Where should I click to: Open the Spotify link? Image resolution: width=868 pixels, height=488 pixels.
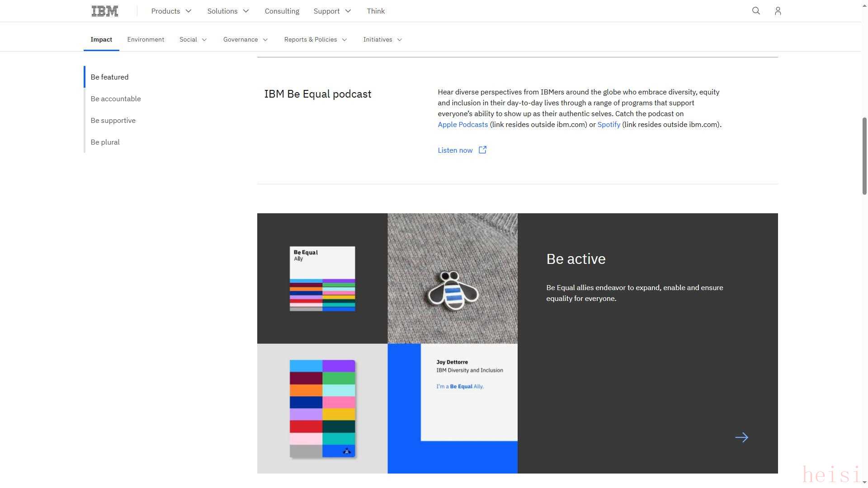point(609,125)
